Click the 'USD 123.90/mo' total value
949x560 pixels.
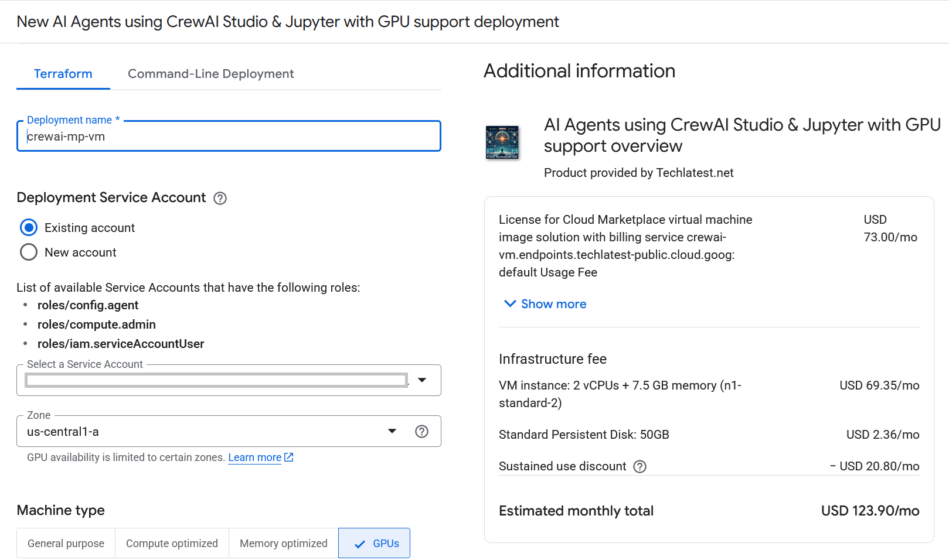pyautogui.click(x=870, y=511)
